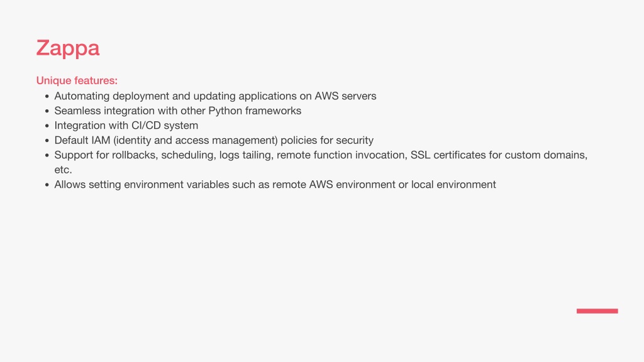Click the word 'AWS servers' in first bullet

(x=345, y=96)
